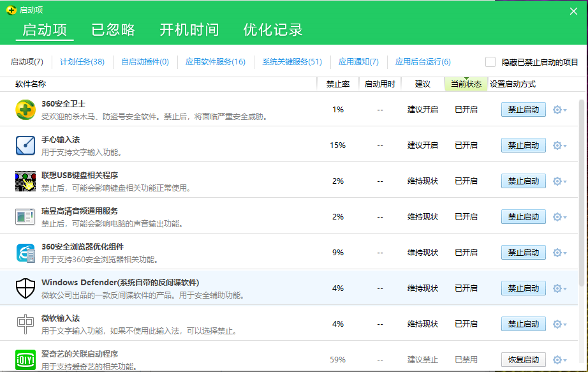Select the 手心输入法 item name

[61, 140]
